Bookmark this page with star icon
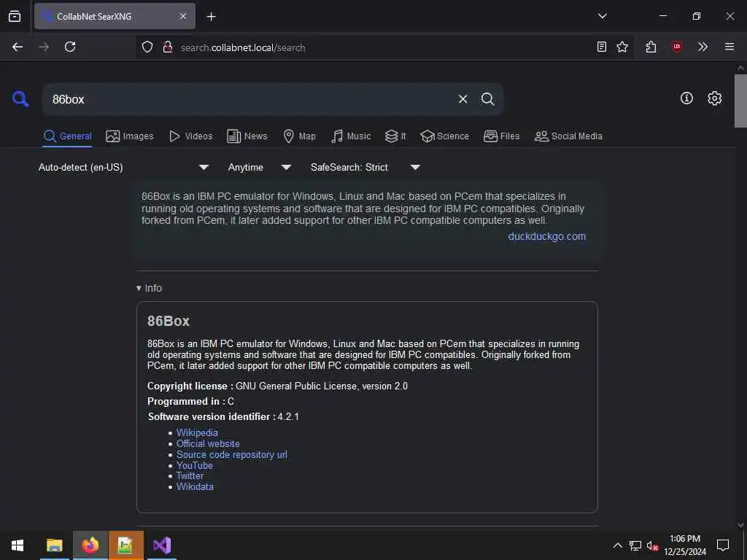The height and width of the screenshot is (560, 747). tap(622, 47)
